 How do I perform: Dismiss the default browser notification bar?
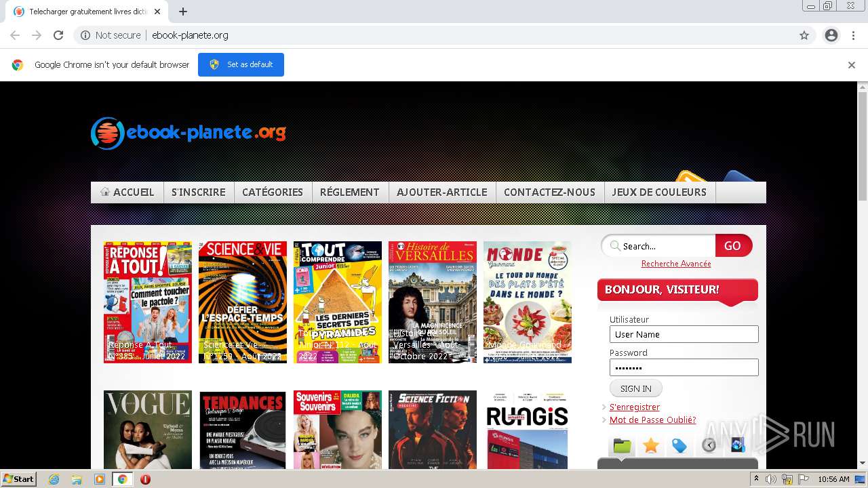851,65
